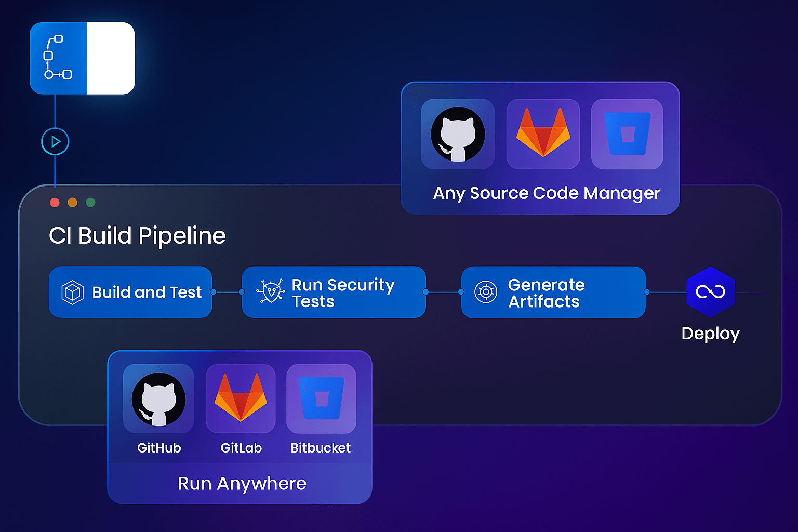Open the Run Security Tests step
The width and height of the screenshot is (798, 532).
334,292
